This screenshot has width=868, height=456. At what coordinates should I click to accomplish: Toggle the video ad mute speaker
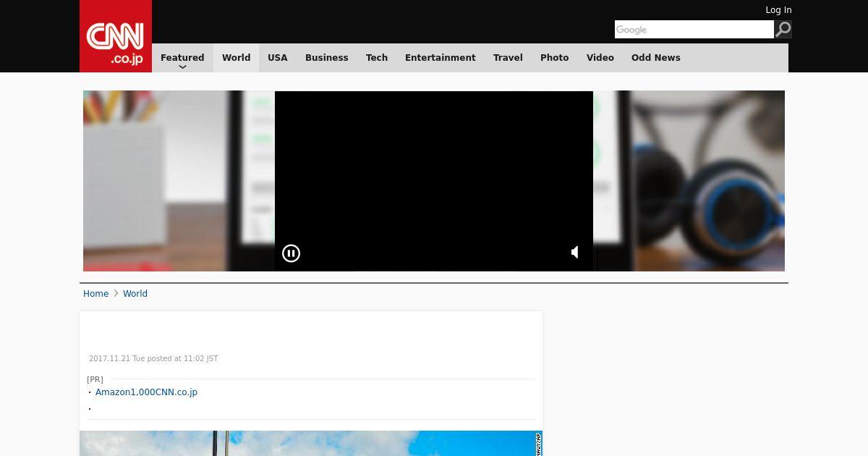(575, 252)
